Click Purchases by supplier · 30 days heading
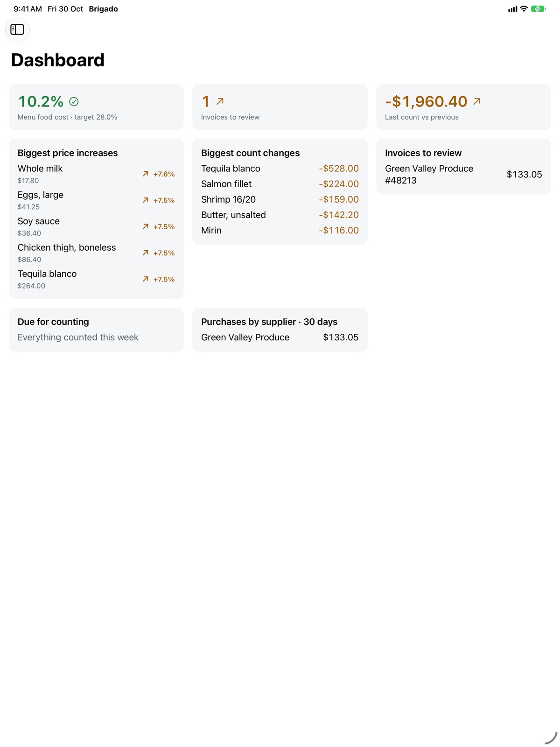The width and height of the screenshot is (560, 747). tap(269, 322)
